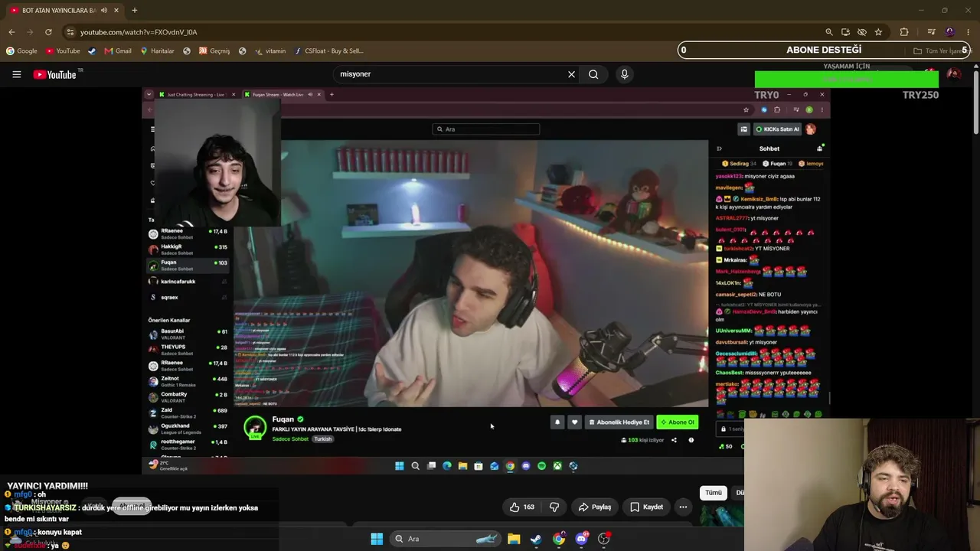Mute the BOT ATAN YAYINCILARA tab audio
The height and width of the screenshot is (551, 980).
tap(104, 11)
